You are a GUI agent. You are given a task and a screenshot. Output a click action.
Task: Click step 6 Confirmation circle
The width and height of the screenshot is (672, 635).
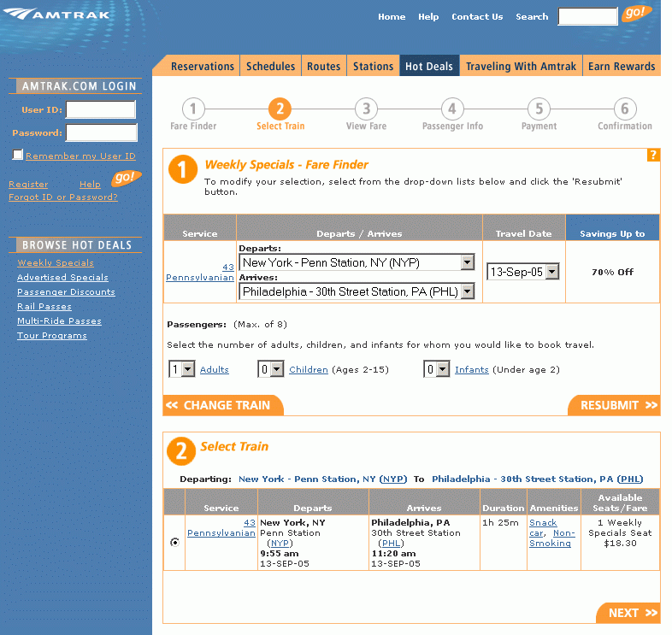click(625, 109)
